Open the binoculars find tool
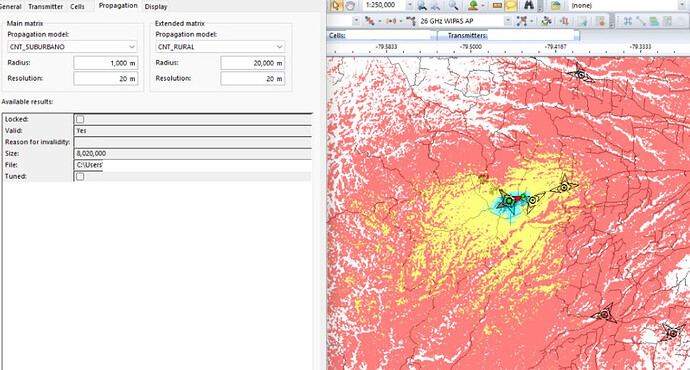Viewport: 690px width, 370px height. pos(529,5)
